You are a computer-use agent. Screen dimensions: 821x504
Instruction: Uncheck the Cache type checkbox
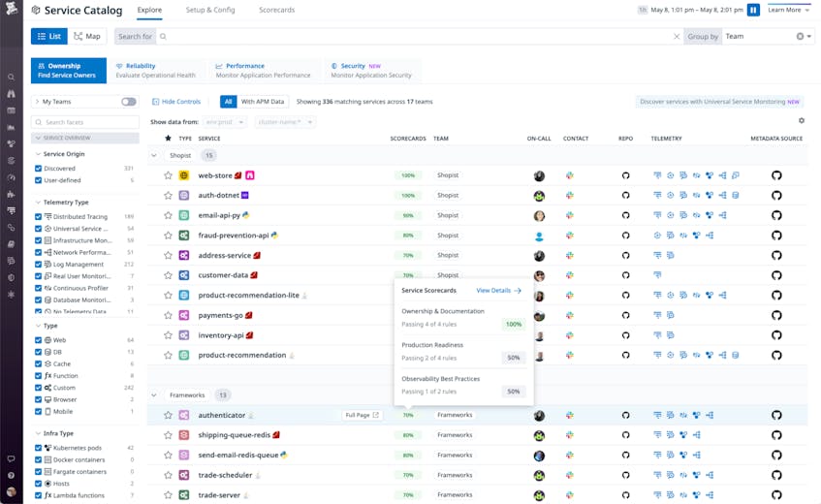pos(38,363)
